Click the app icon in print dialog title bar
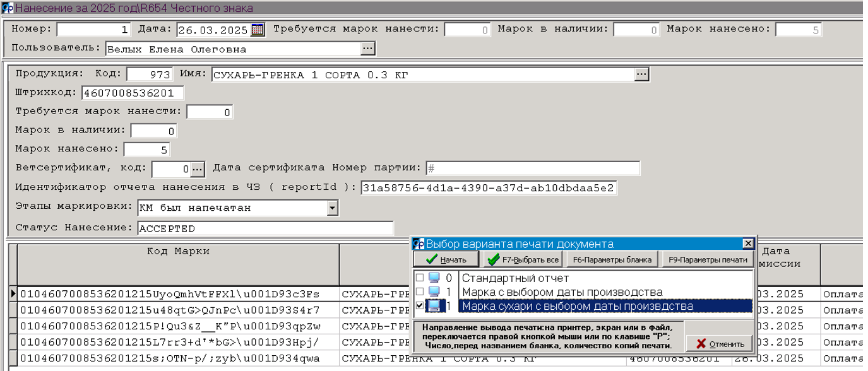The height and width of the screenshot is (371, 868). click(419, 244)
